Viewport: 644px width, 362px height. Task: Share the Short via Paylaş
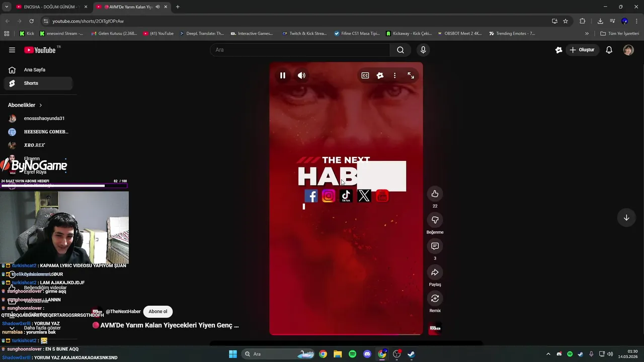(x=435, y=272)
